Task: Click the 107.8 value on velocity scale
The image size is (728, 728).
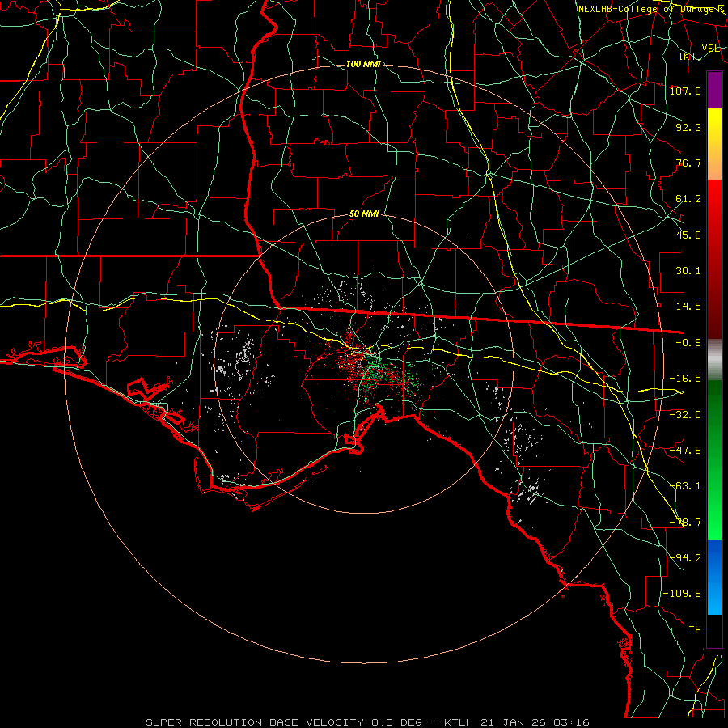Action: coord(685,91)
